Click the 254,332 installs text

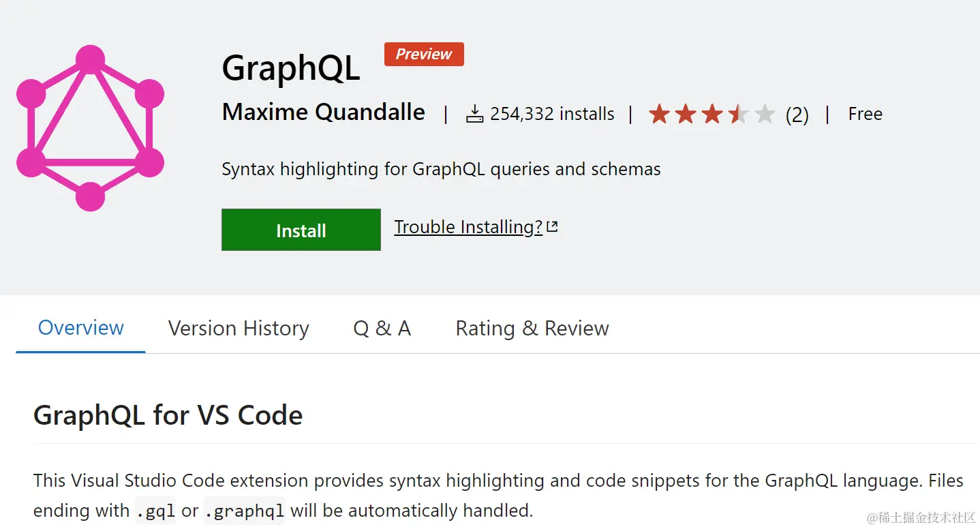(552, 114)
